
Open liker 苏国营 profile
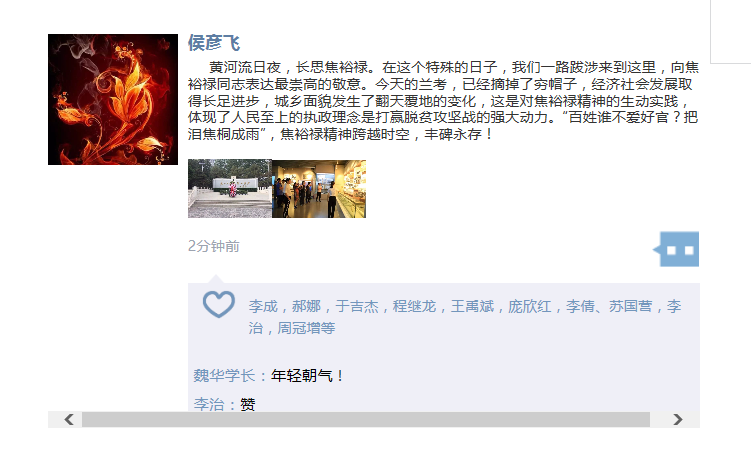630,306
